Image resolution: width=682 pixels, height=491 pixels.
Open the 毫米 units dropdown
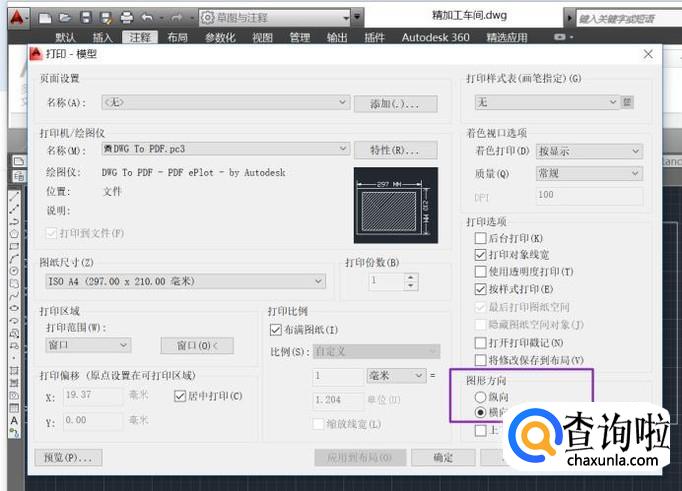[396, 376]
